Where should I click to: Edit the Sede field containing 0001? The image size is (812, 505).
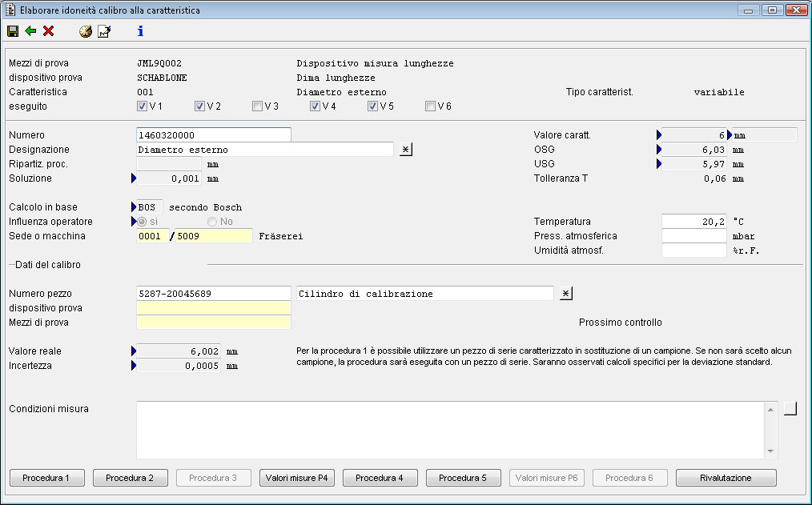153,236
